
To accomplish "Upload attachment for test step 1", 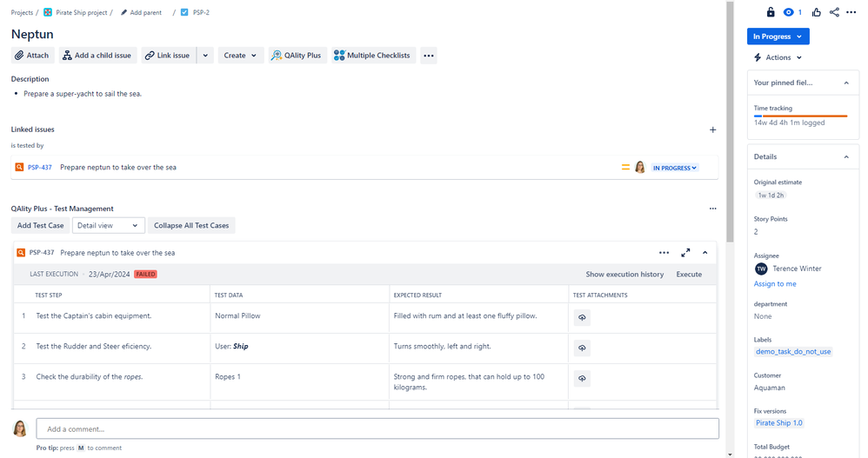I will point(582,317).
